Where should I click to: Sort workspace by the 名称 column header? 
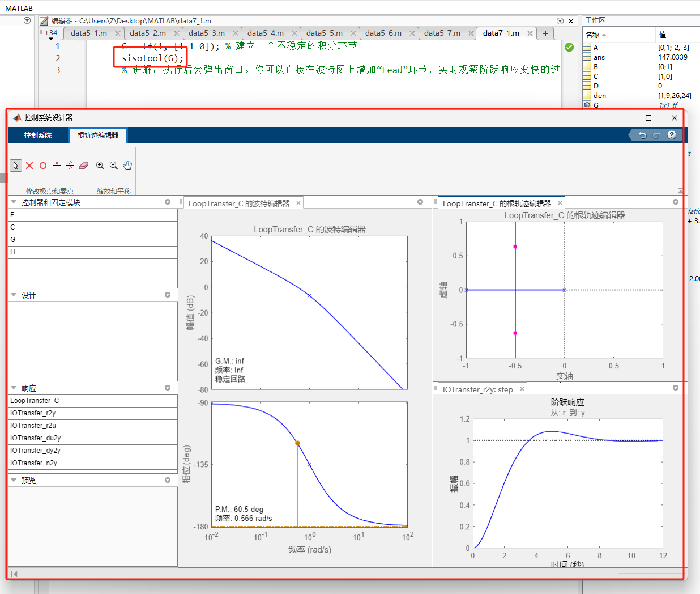[618, 35]
